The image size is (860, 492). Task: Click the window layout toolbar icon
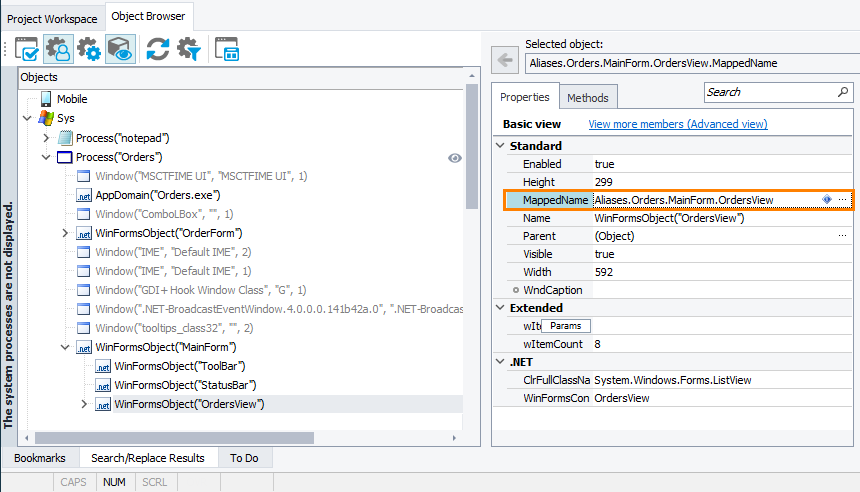click(227, 49)
